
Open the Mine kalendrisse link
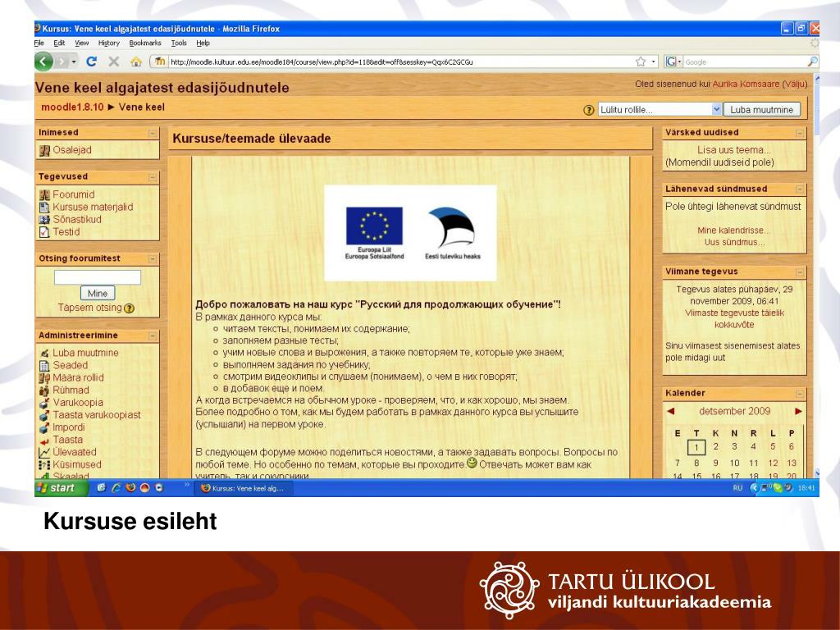[733, 231]
